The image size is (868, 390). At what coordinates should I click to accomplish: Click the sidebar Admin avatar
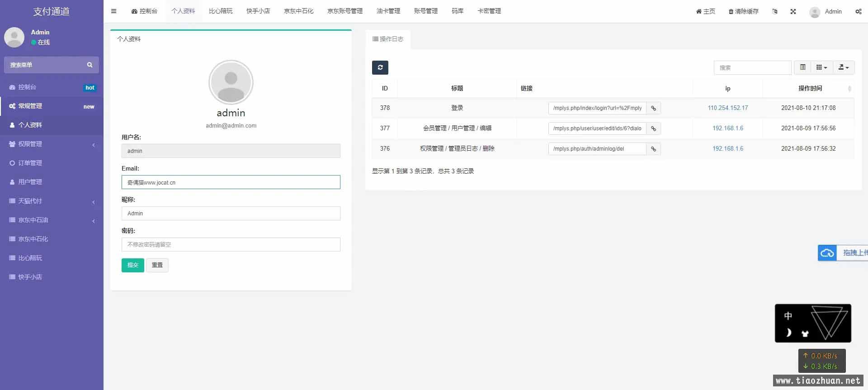14,37
